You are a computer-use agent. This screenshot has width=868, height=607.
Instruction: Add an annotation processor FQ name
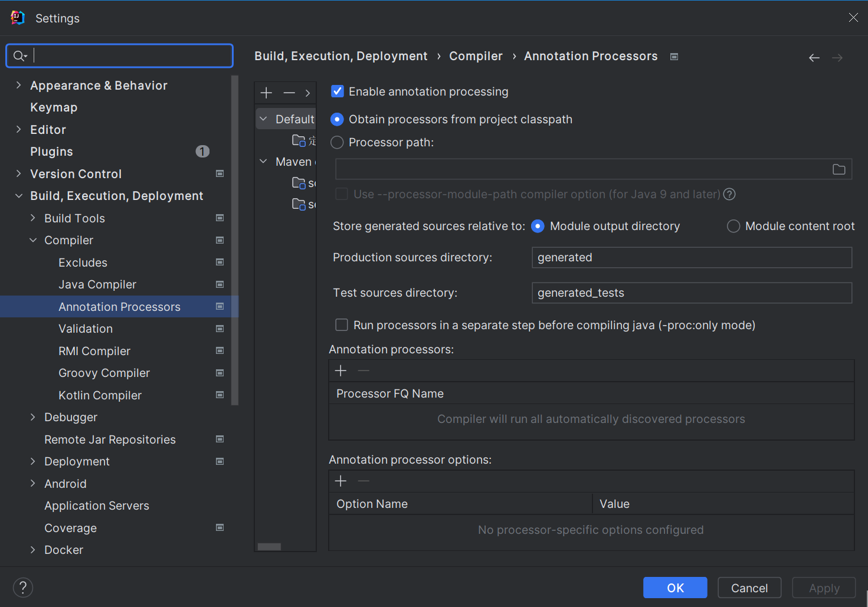[340, 370]
